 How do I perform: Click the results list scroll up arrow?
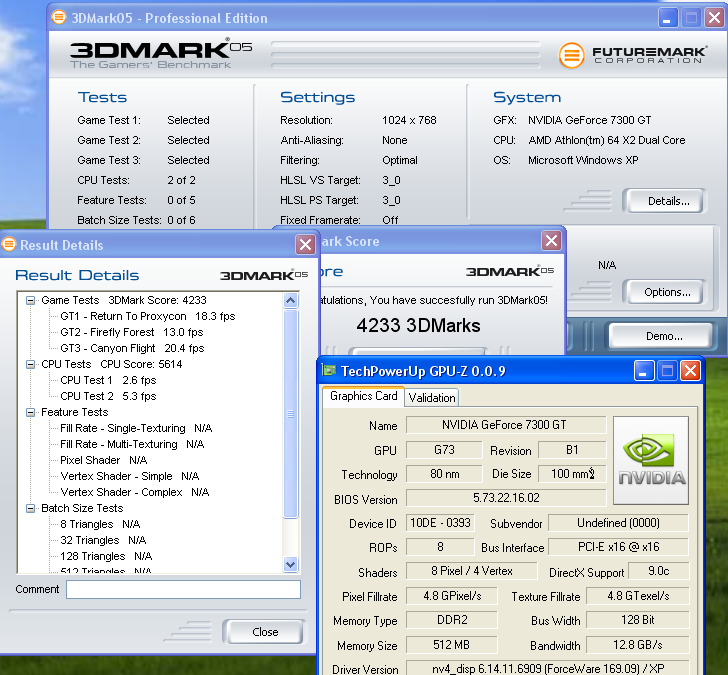point(291,300)
